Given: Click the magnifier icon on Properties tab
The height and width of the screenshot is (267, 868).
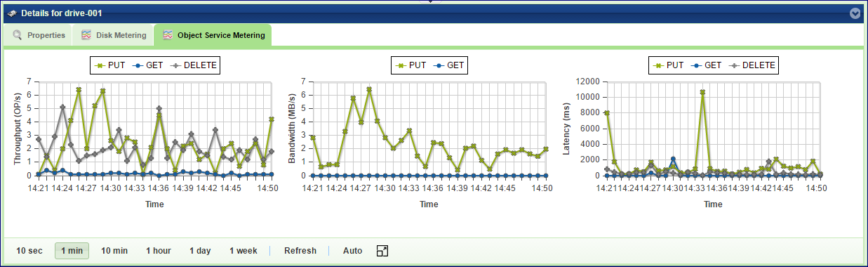Looking at the screenshot, I should point(18,35).
